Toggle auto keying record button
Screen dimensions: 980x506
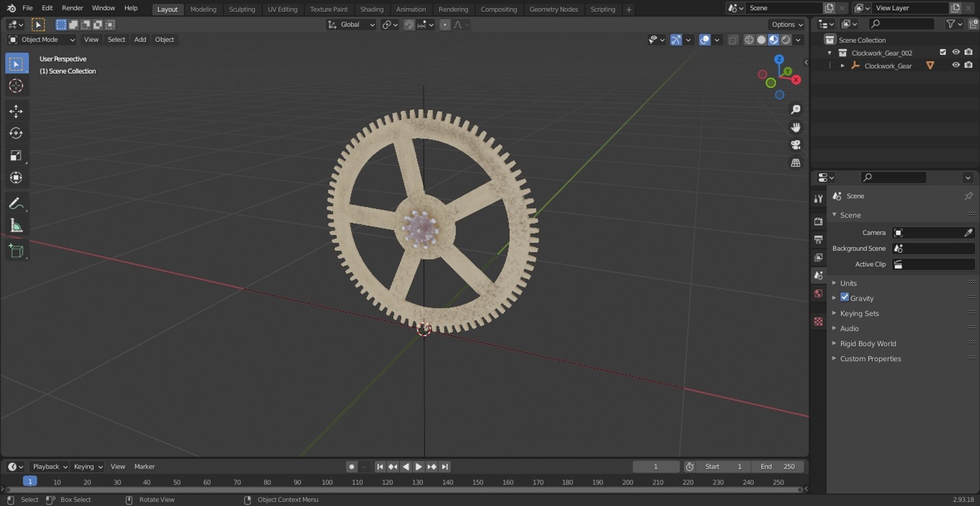[351, 467]
